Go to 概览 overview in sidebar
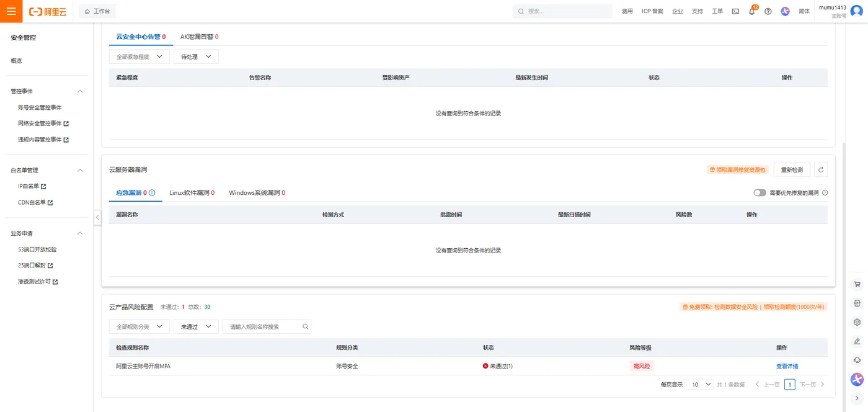 (x=16, y=61)
